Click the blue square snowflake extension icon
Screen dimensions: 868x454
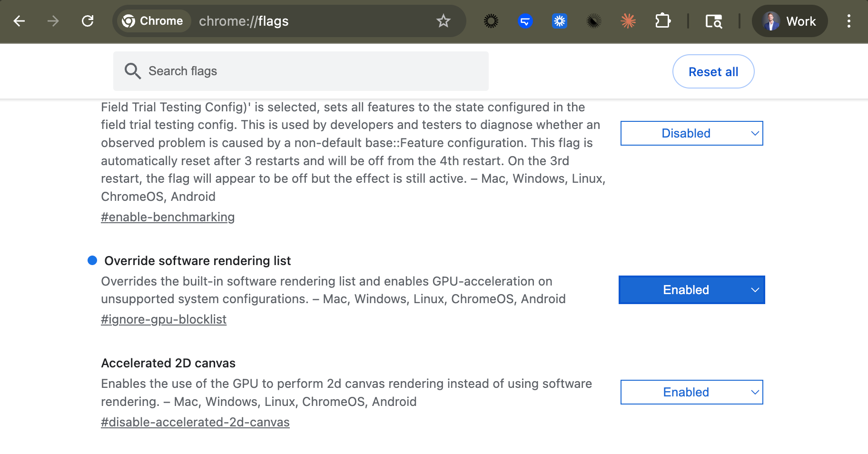point(560,21)
